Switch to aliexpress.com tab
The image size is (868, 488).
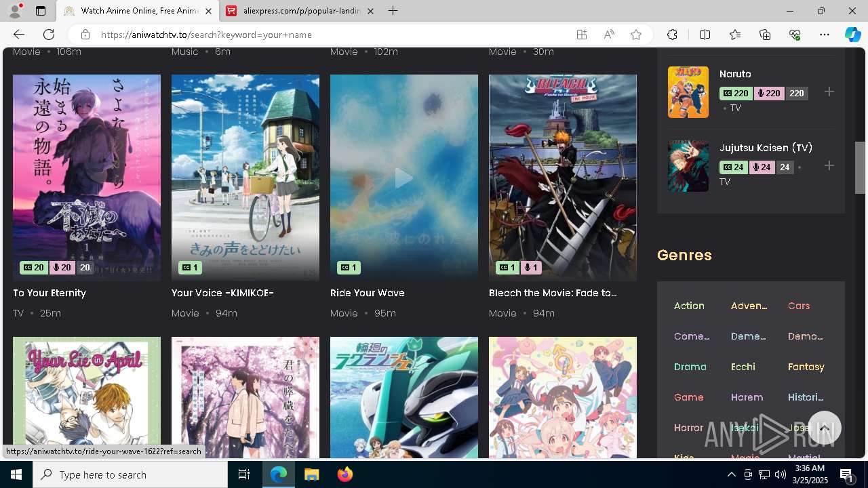tap(300, 11)
